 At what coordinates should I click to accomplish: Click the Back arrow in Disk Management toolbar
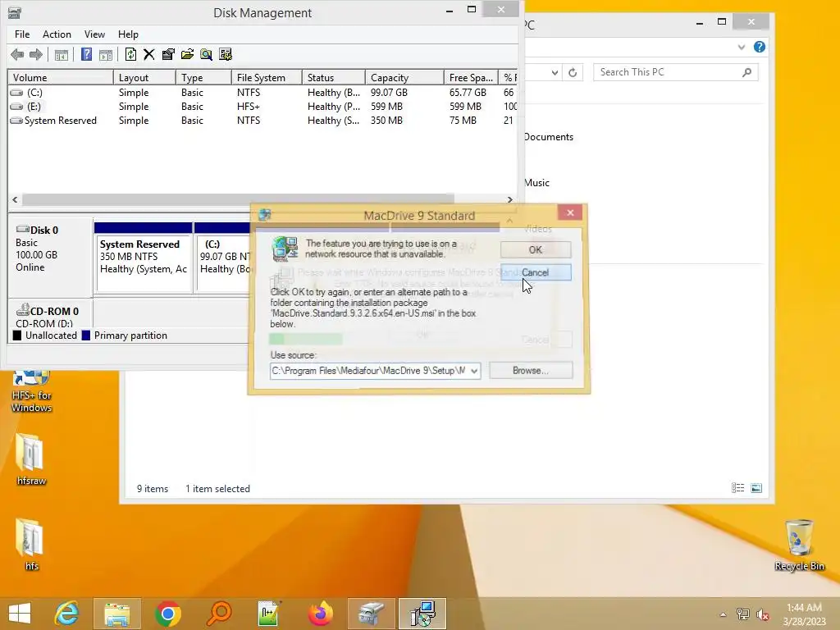pyautogui.click(x=17, y=54)
